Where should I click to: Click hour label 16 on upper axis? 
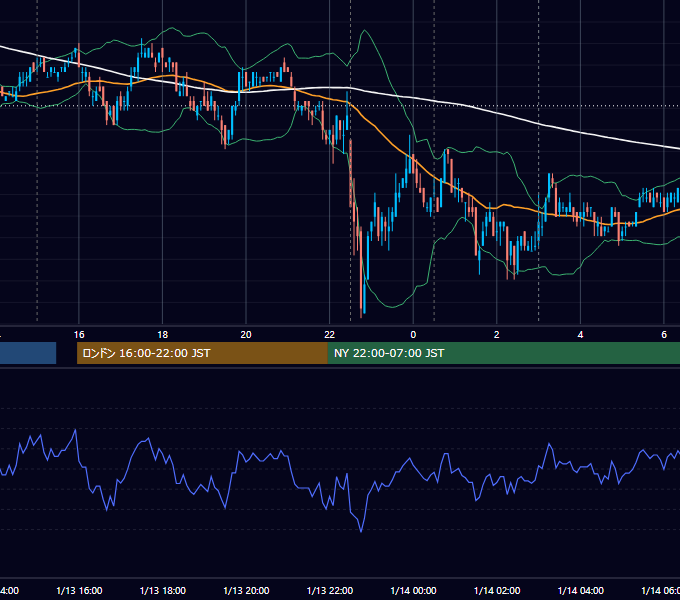(x=79, y=335)
